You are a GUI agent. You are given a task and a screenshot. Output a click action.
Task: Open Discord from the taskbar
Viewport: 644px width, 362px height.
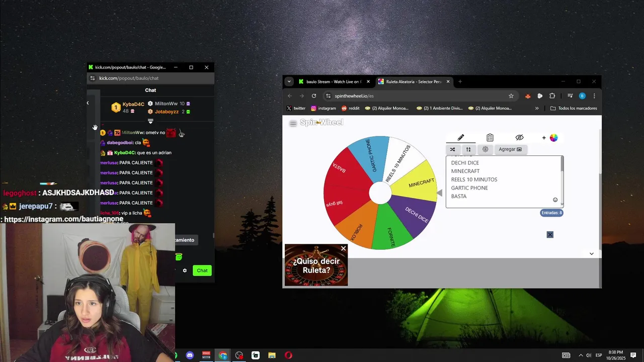click(190, 355)
